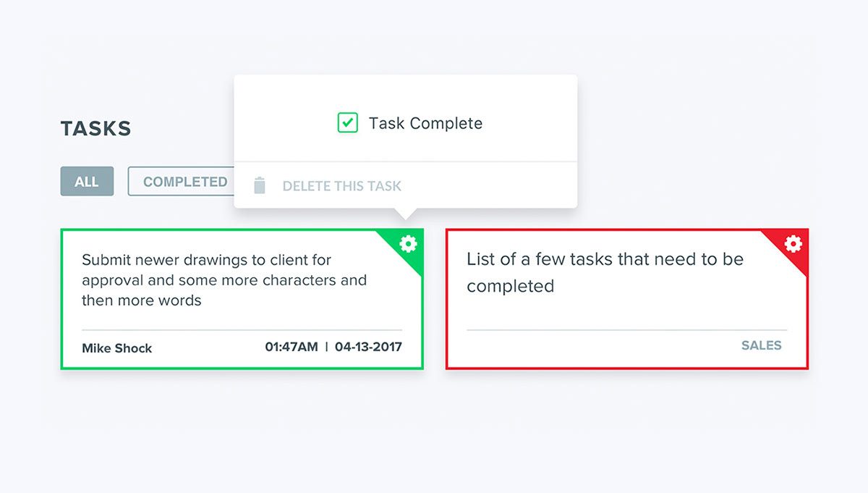Click the SALES tag on red card

point(762,346)
